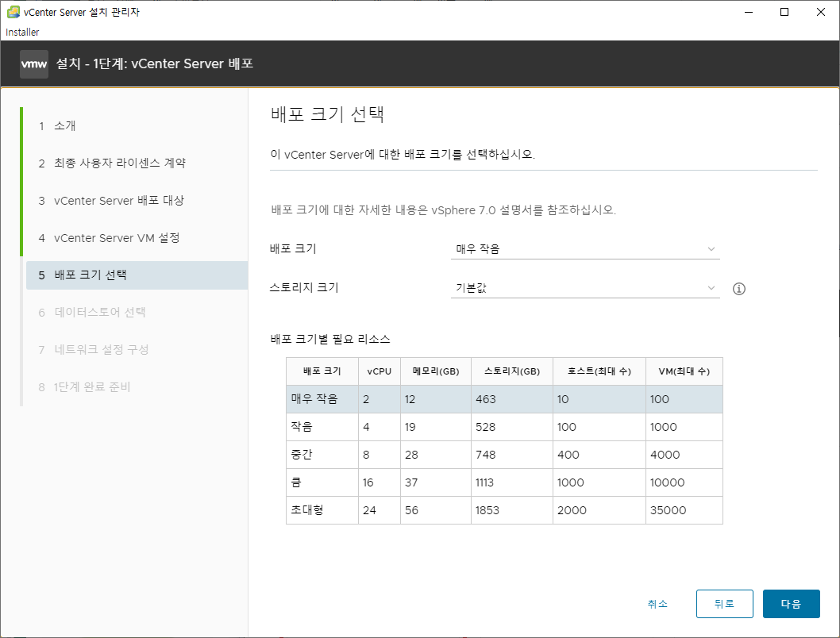
Task: Maximize the installer window
Action: [x=784, y=12]
